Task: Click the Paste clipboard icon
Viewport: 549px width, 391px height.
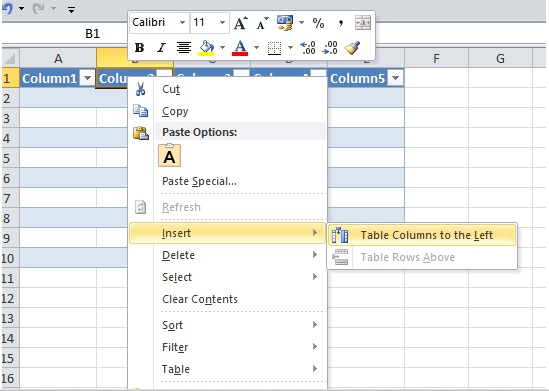Action: pyautogui.click(x=141, y=133)
